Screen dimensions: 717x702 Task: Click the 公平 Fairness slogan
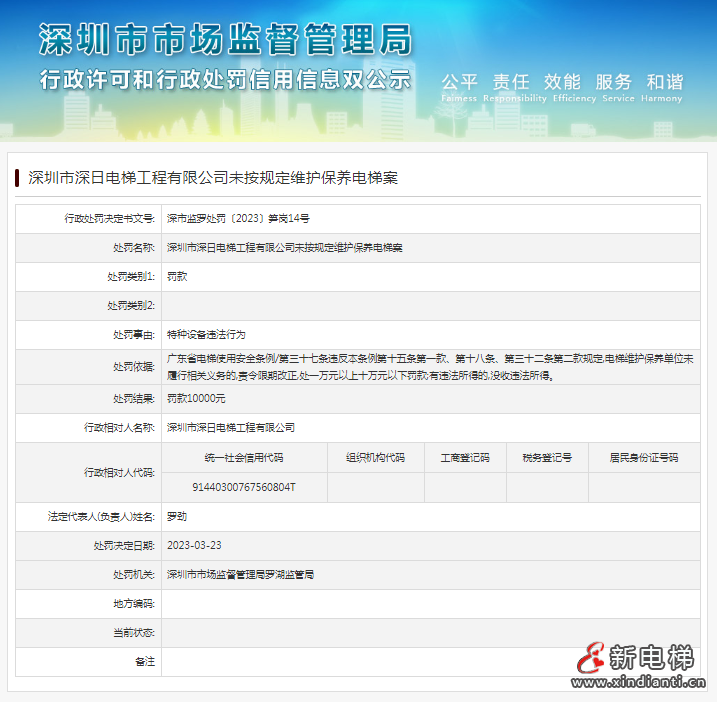click(459, 87)
